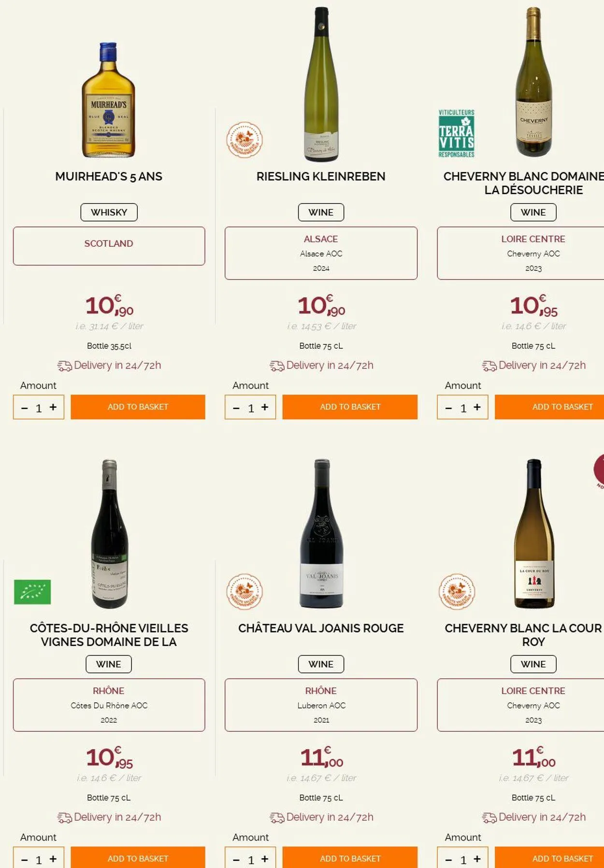
Task: Click the quantity field for Cheverny Blanc La Cour Roy
Action: click(x=463, y=860)
